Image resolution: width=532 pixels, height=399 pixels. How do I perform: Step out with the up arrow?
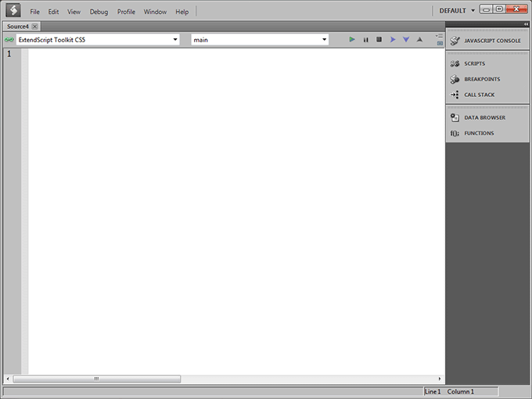tap(419, 40)
